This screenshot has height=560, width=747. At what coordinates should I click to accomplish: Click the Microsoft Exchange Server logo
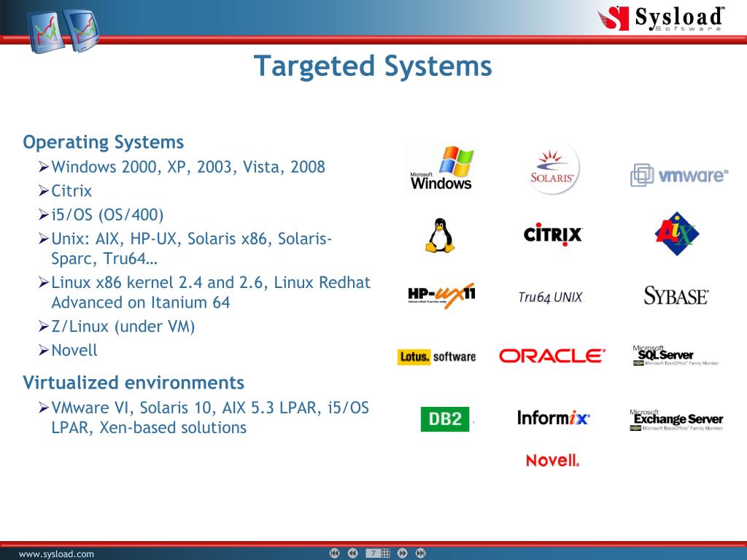(x=676, y=419)
